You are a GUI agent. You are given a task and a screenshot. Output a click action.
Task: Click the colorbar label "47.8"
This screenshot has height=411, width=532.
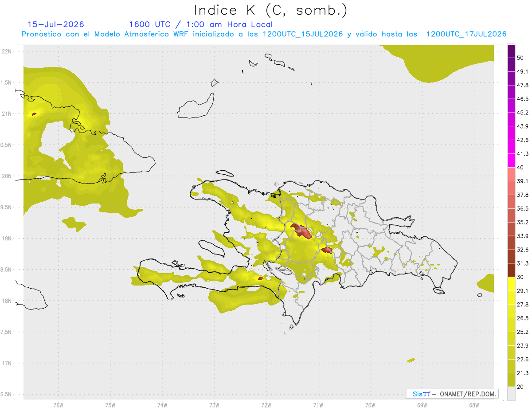tap(523, 85)
